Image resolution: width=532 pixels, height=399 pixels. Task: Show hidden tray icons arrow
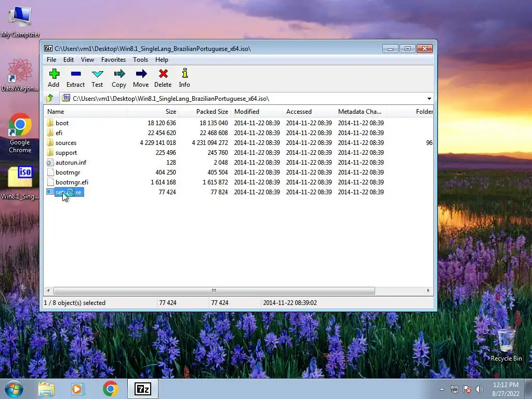pyautogui.click(x=442, y=389)
